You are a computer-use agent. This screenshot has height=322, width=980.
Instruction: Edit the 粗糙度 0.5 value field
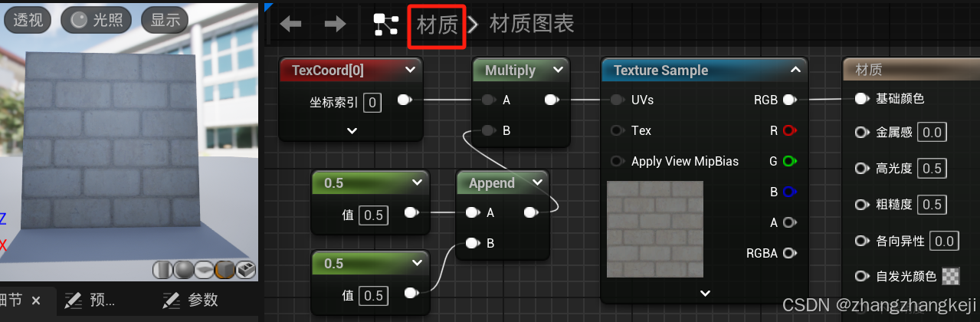coord(932,205)
